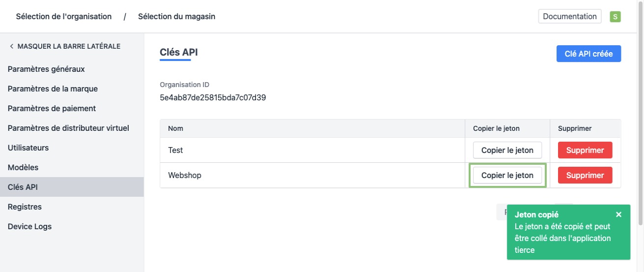Go to Paramètres de la marque
Image resolution: width=644 pixels, height=272 pixels.
tap(53, 89)
